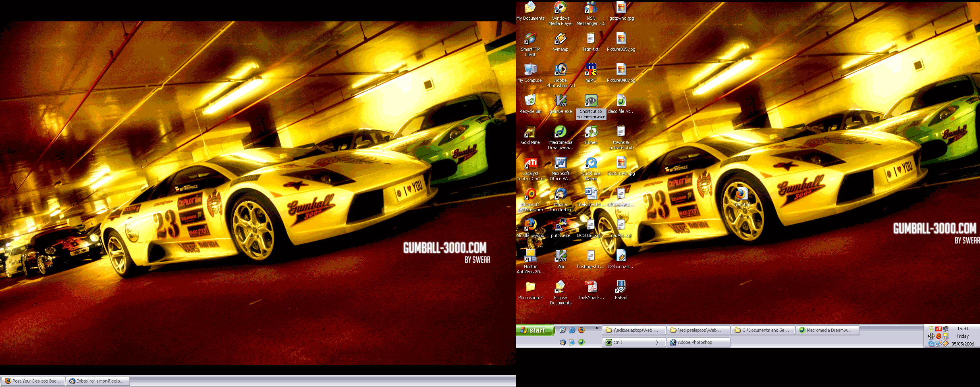Select the SSA50140.jpg desktop file
980x387 pixels.
621,166
